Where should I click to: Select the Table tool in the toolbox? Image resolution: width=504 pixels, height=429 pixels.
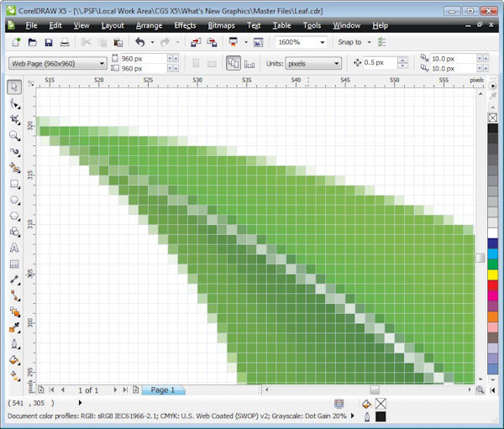14,264
